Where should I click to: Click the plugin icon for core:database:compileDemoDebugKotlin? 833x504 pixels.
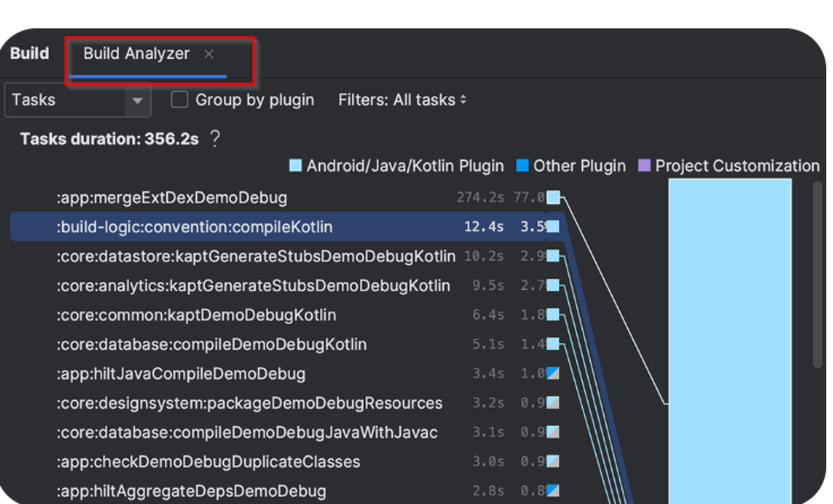pos(553,344)
